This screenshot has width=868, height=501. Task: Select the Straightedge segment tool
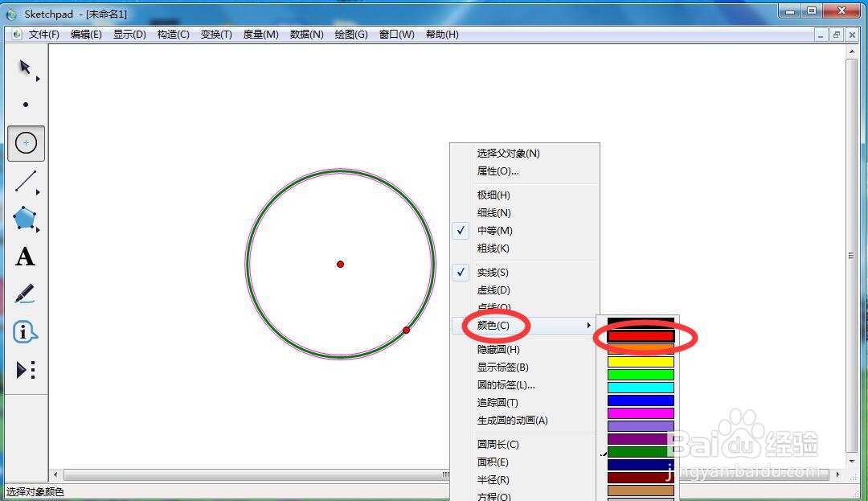click(x=25, y=180)
